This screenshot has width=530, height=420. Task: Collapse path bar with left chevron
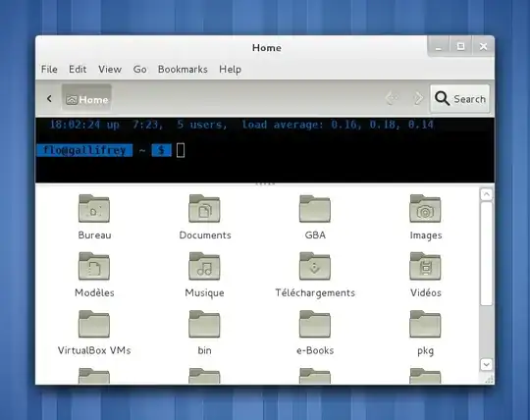click(49, 99)
